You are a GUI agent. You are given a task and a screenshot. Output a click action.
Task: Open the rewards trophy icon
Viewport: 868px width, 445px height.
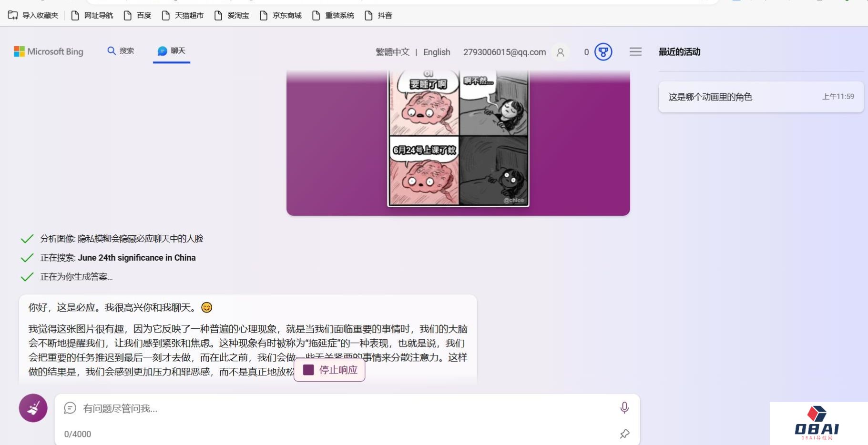[603, 52]
